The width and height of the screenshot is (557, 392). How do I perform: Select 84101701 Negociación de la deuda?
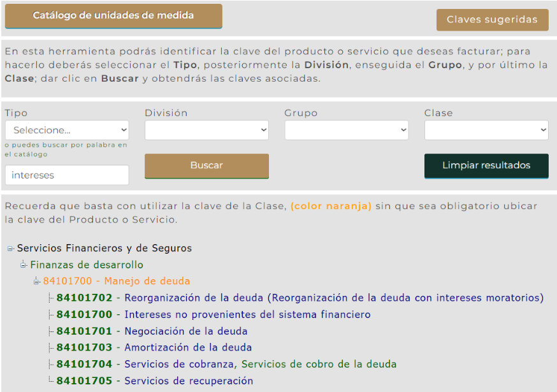pos(152,331)
